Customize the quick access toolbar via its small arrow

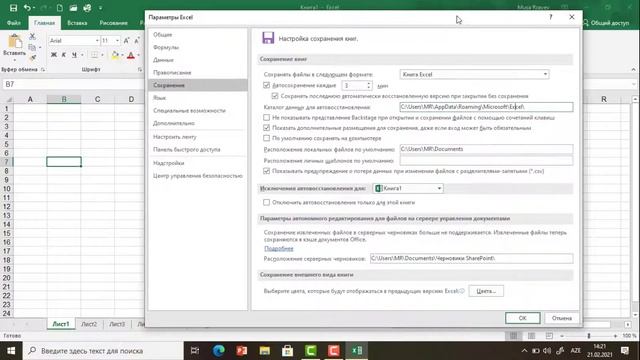tap(100, 8)
